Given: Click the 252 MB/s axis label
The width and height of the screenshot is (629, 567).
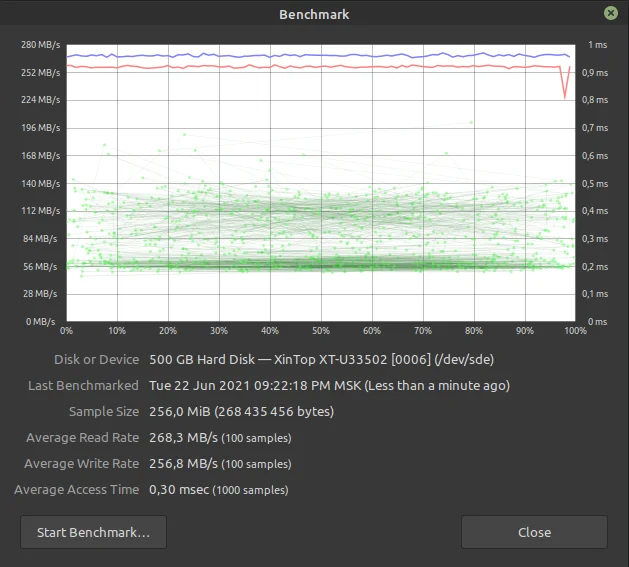Looking at the screenshot, I should [x=41, y=73].
